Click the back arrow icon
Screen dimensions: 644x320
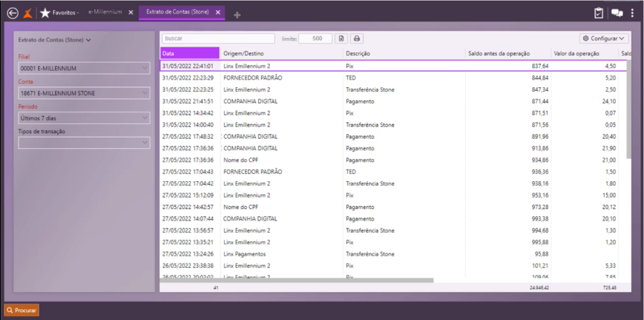(x=13, y=13)
